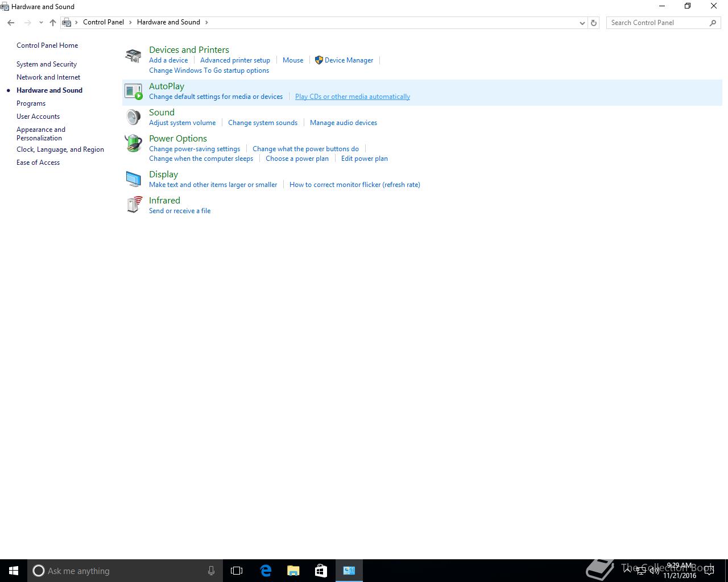Viewport: 728px width, 582px height.
Task: Open the recent locations dropdown arrow
Action: [x=41, y=23]
